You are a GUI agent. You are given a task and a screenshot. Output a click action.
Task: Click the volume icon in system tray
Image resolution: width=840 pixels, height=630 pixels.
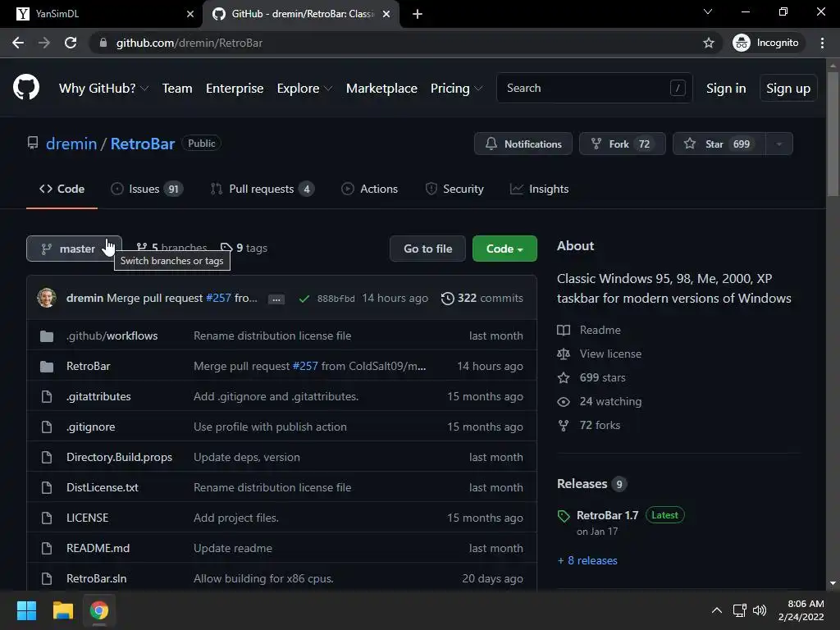pyautogui.click(x=760, y=610)
